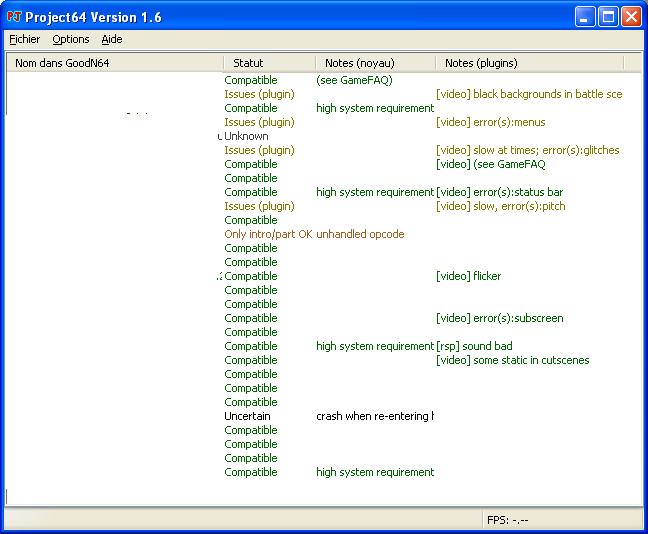Viewport: 648px width, 534px height.
Task: Open the Options menu
Action: tap(71, 39)
